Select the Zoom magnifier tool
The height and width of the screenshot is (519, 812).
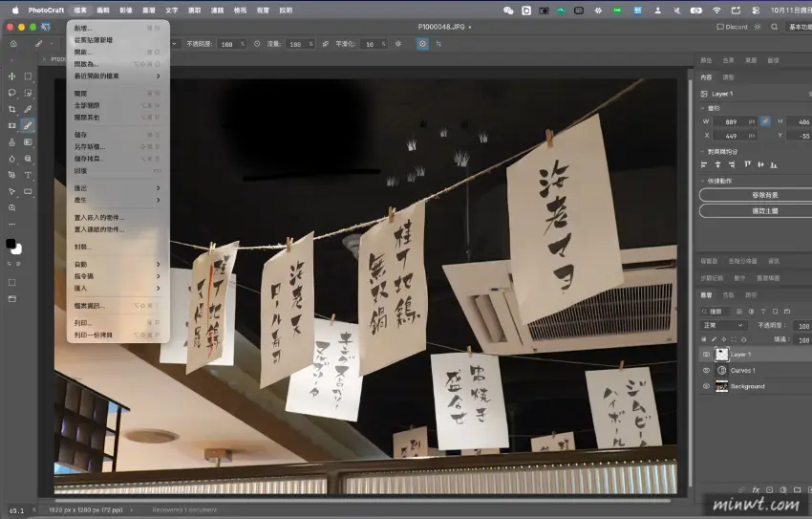pyautogui.click(x=11, y=207)
